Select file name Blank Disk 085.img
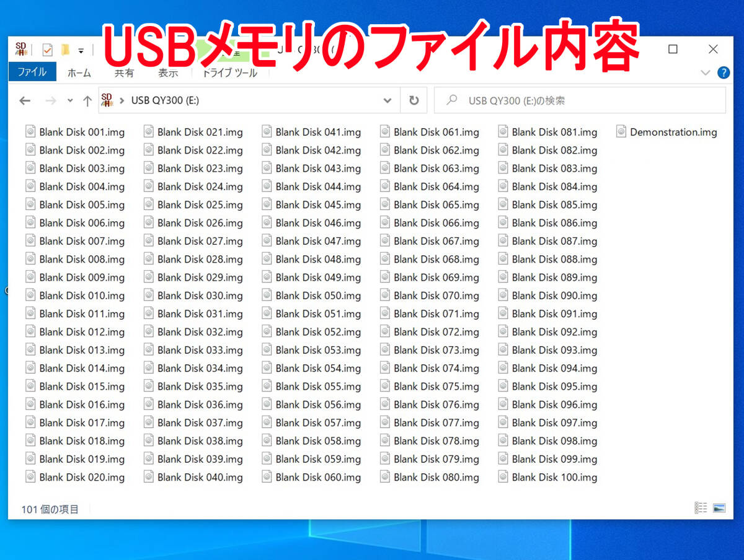744x560 pixels. 555,204
